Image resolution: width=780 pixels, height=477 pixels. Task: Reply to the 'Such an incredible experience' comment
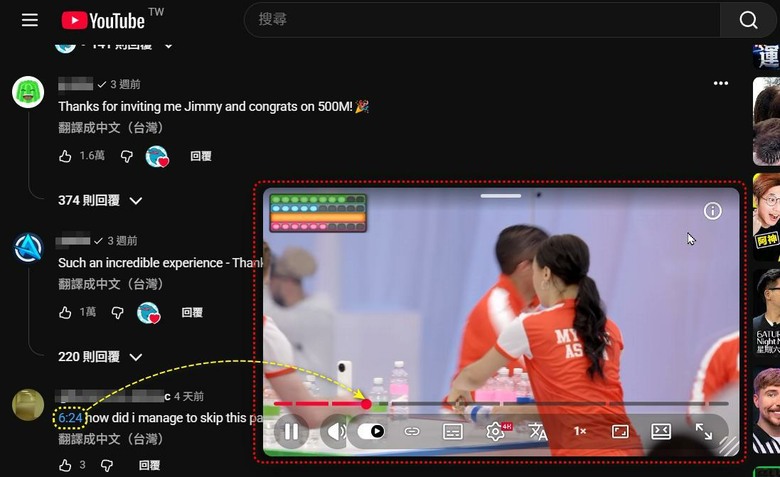coord(192,312)
